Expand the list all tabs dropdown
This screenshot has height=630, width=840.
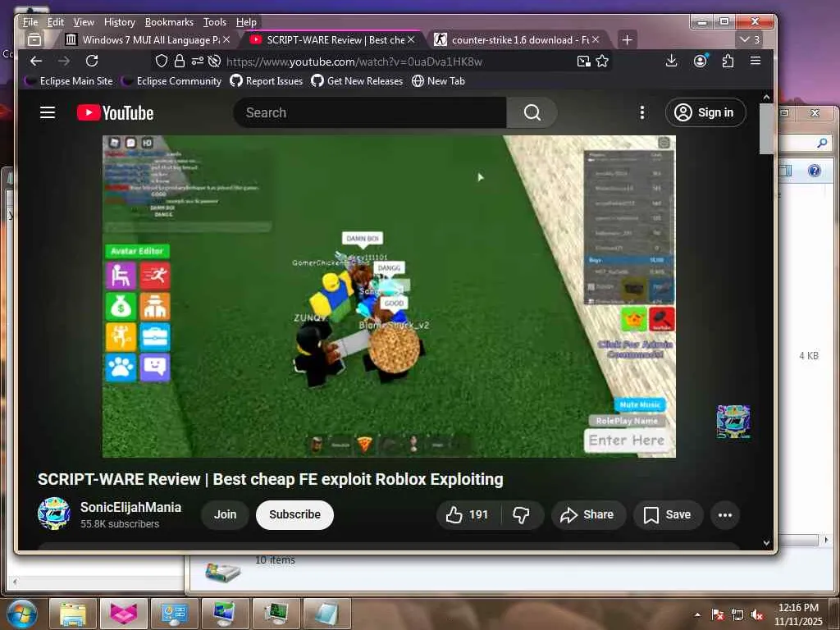(749, 39)
